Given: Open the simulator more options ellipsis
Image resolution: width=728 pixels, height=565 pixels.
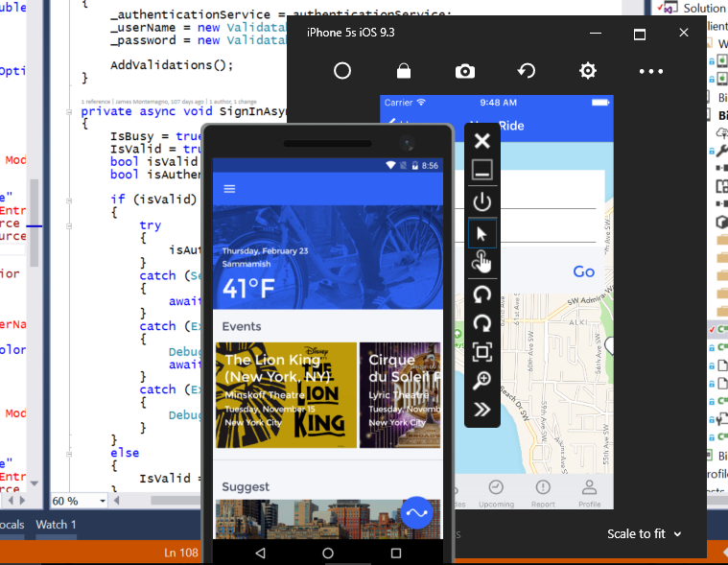Looking at the screenshot, I should (651, 72).
